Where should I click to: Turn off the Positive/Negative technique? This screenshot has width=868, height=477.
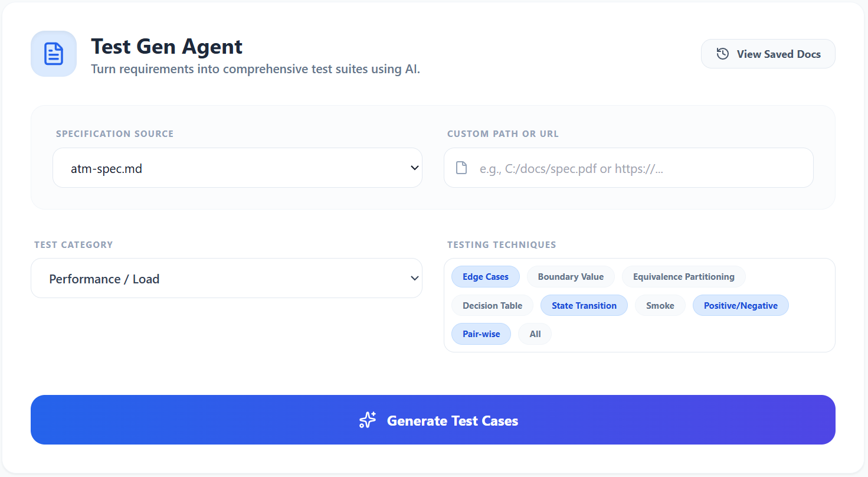click(741, 305)
